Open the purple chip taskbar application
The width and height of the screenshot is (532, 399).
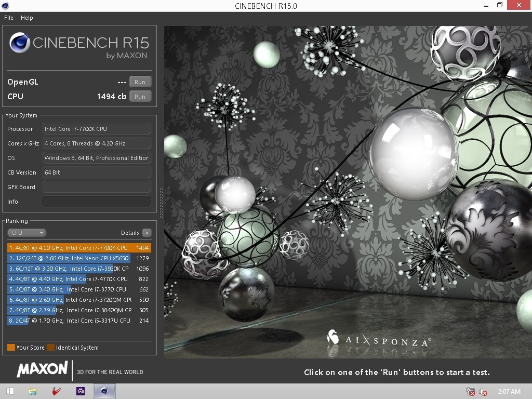coord(81,392)
